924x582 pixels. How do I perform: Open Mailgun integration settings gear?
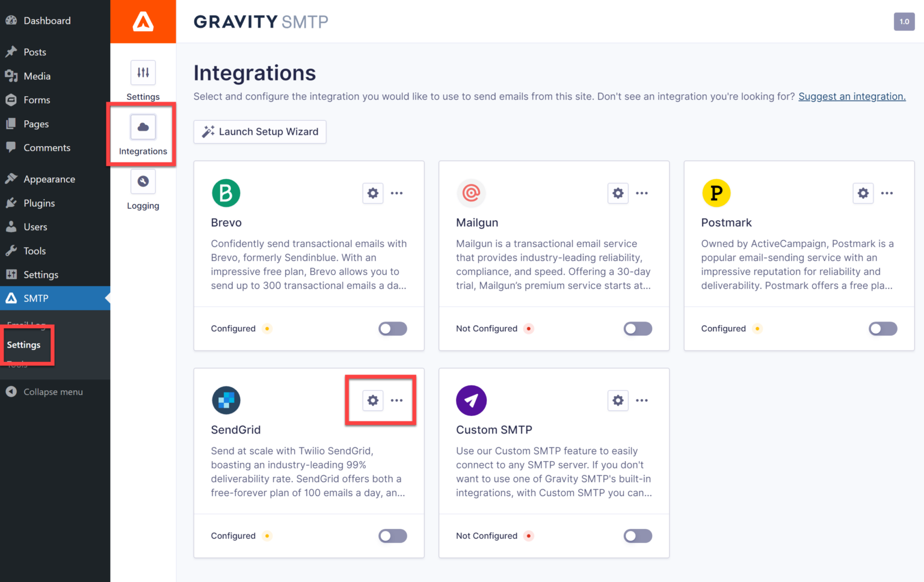(618, 193)
